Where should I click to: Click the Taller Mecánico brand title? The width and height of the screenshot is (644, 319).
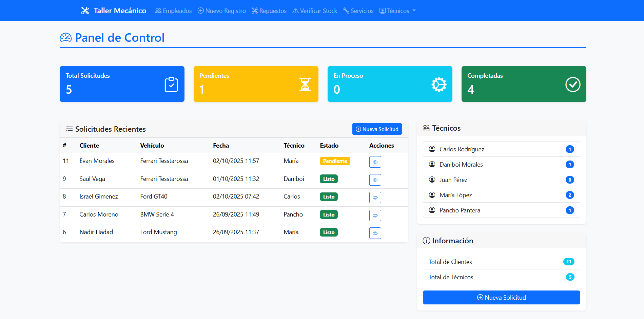[x=120, y=11]
